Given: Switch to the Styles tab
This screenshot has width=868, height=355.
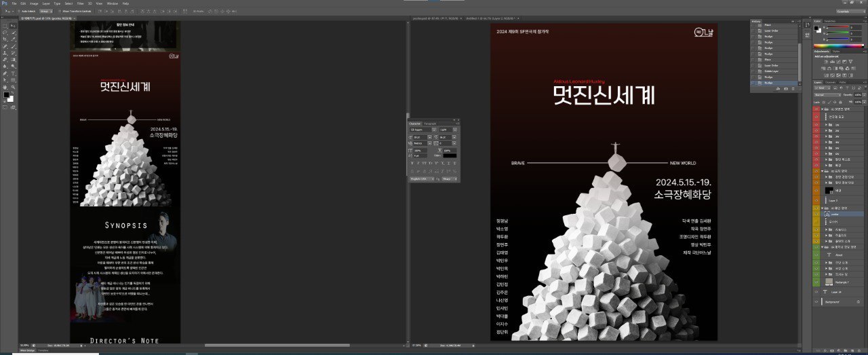Looking at the screenshot, I should [x=835, y=51].
